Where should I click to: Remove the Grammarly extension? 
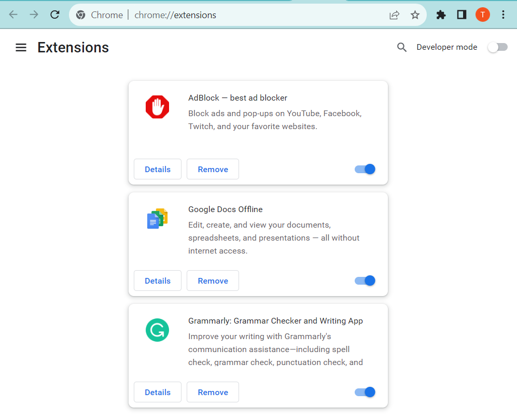point(213,392)
